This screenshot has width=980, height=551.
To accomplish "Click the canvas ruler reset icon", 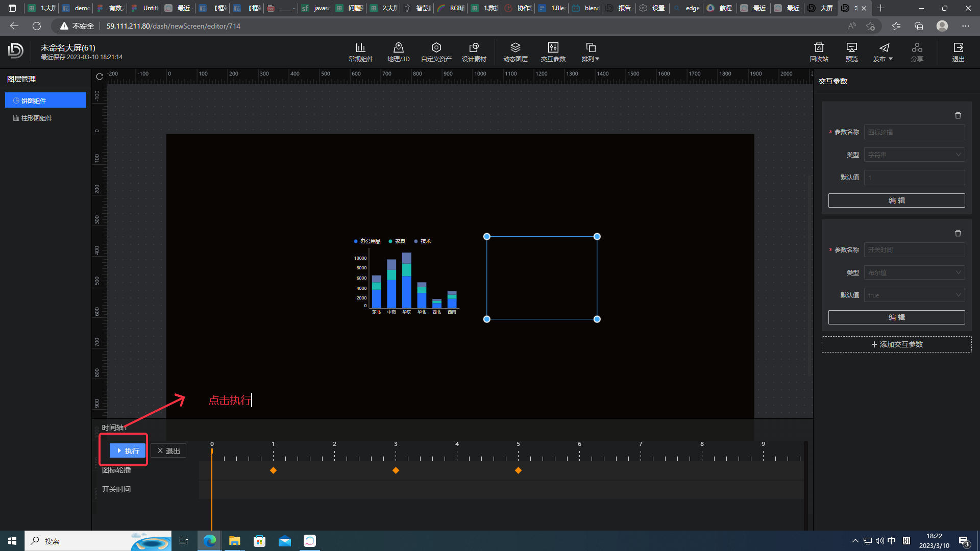I will click(100, 77).
